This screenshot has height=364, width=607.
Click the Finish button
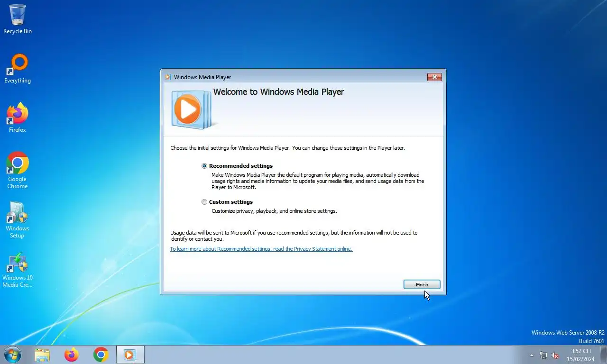422,284
